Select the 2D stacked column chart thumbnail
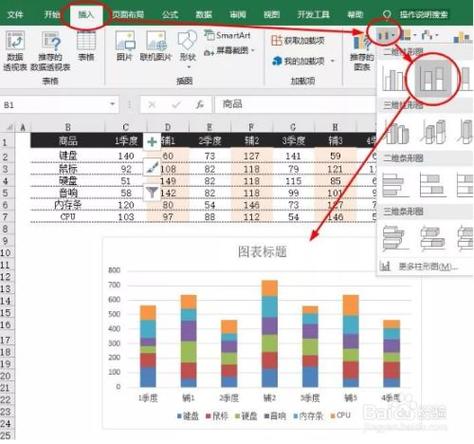Viewport: 474px width, 444px height. (432, 79)
